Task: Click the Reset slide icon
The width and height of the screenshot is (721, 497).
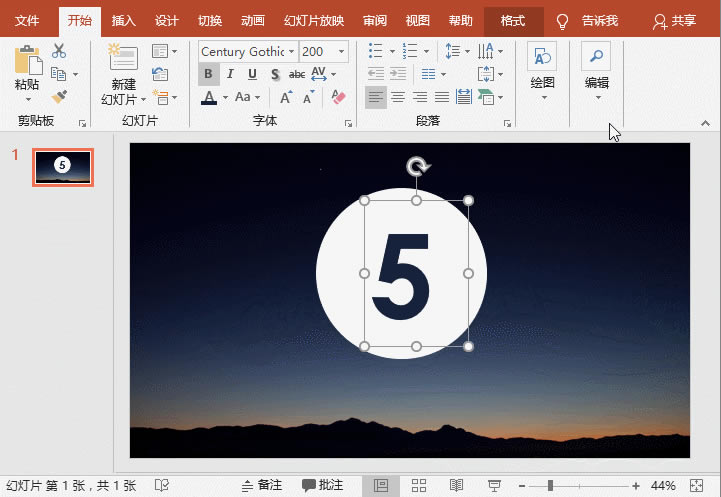Action: point(160,73)
